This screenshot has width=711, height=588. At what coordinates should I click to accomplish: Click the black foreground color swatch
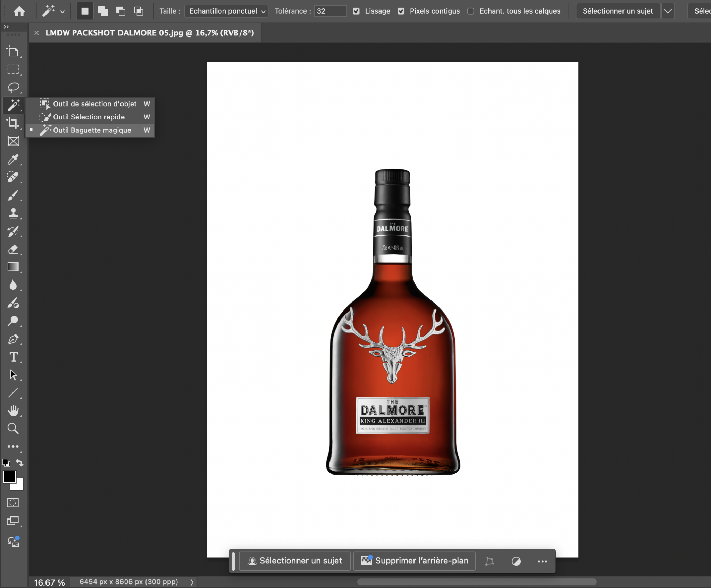click(x=9, y=477)
